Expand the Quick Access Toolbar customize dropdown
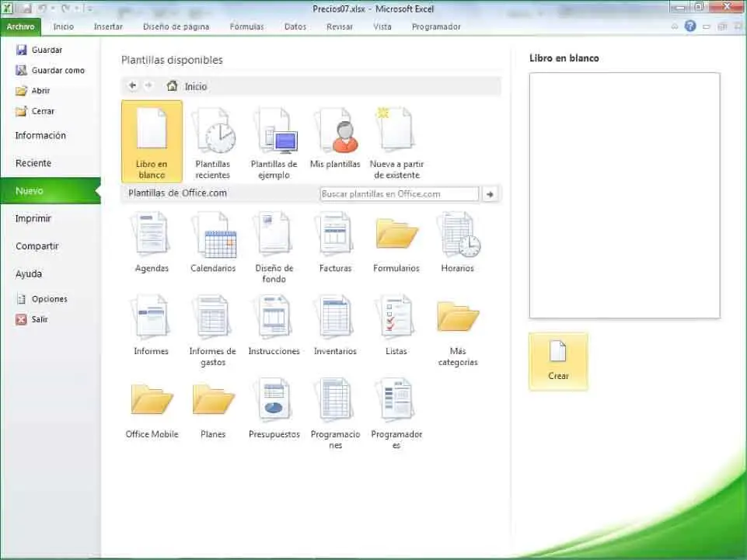Screen dimensions: 747x560 89,9
